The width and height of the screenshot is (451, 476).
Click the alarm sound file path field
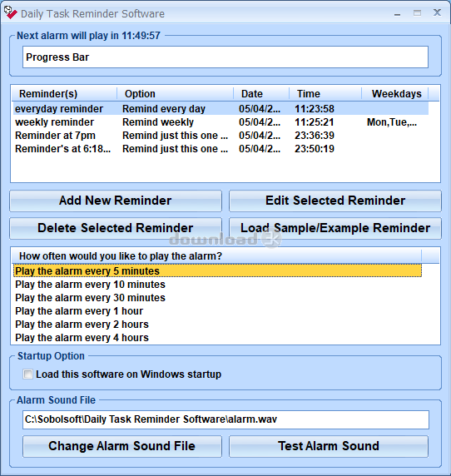coord(226,419)
